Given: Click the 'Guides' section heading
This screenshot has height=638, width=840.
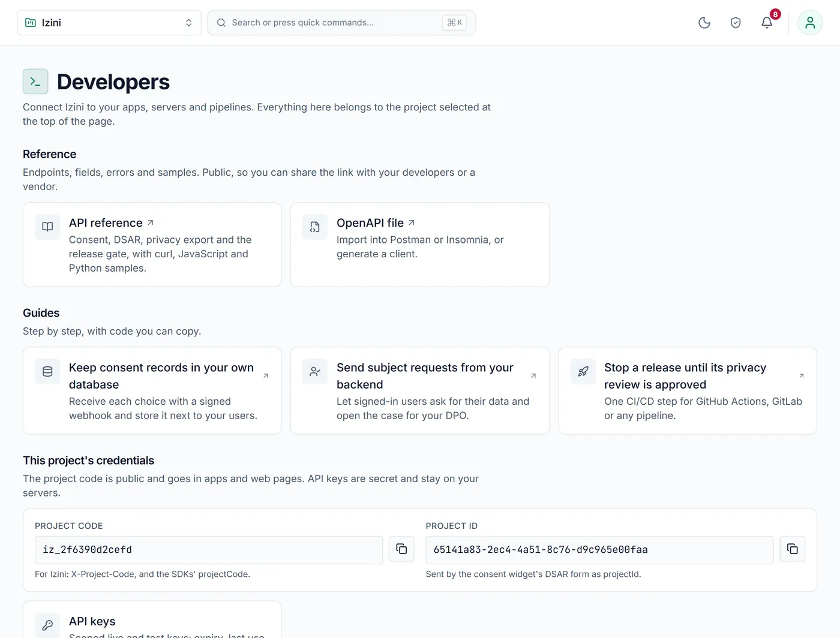Looking at the screenshot, I should point(41,313).
